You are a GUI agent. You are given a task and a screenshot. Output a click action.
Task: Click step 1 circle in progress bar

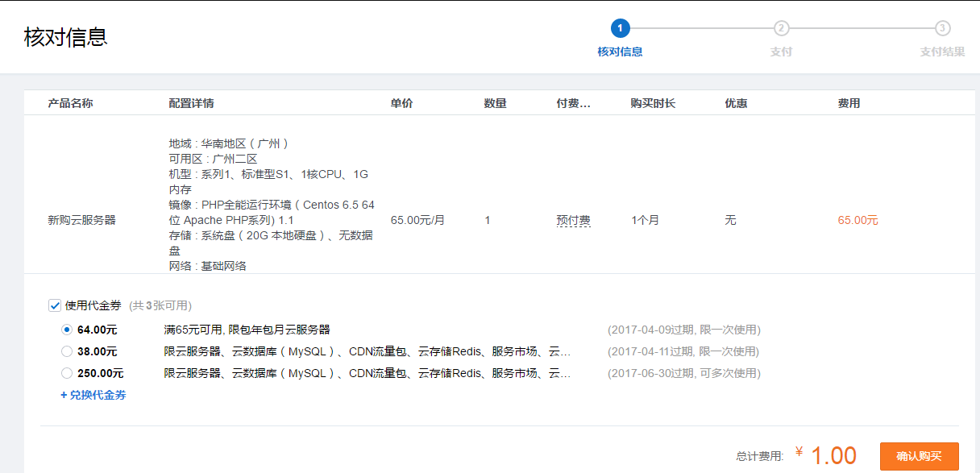click(x=620, y=28)
